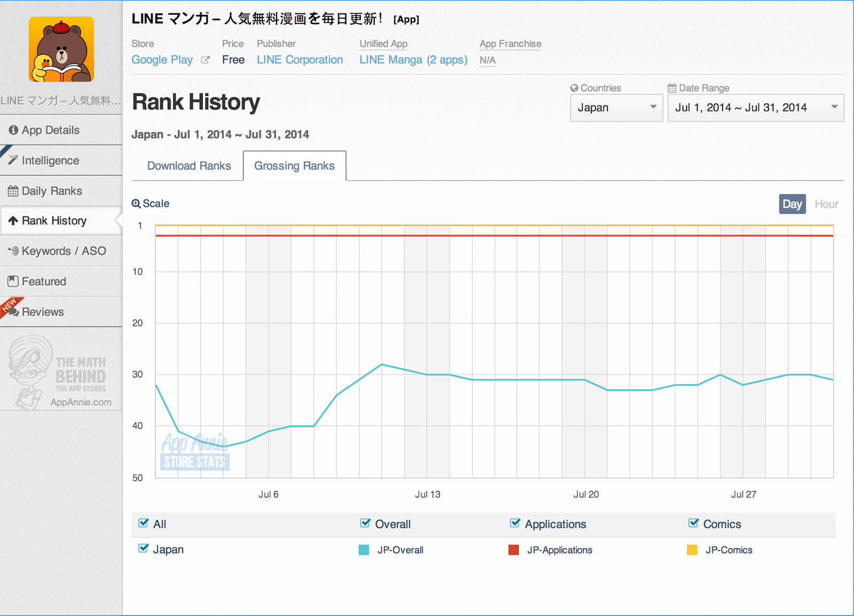Toggle the Japan country checkbox
This screenshot has width=854, height=616.
143,548
